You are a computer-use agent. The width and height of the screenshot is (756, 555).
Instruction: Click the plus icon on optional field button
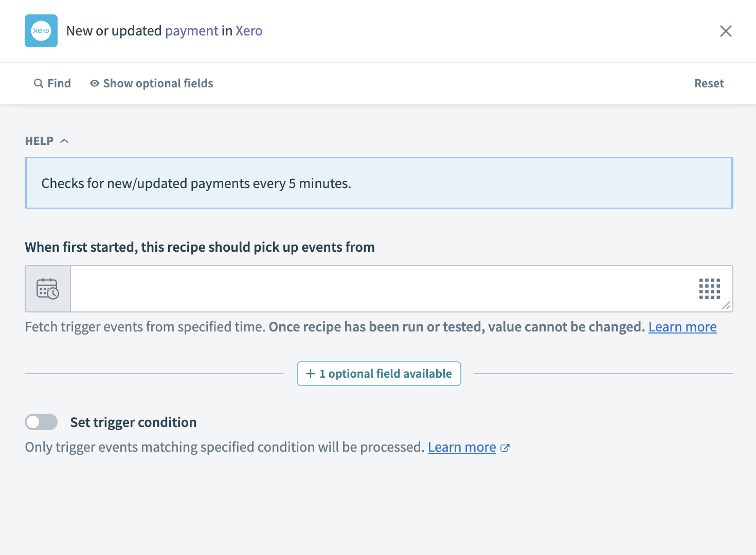click(x=310, y=374)
